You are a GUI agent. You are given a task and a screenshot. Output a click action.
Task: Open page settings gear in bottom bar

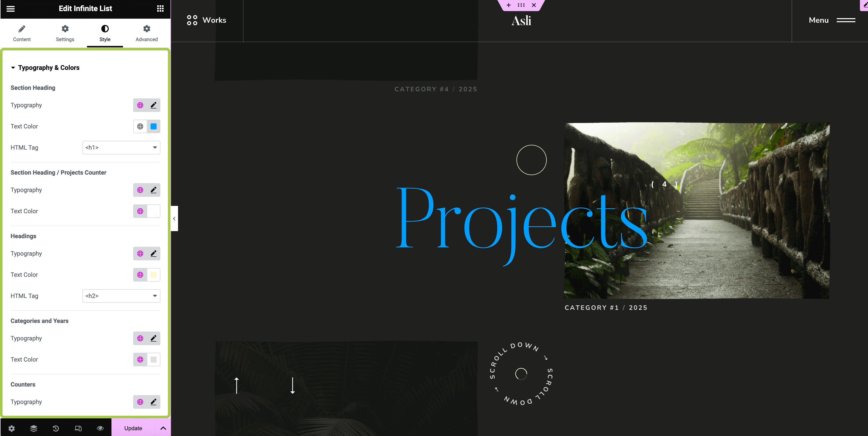[11, 428]
